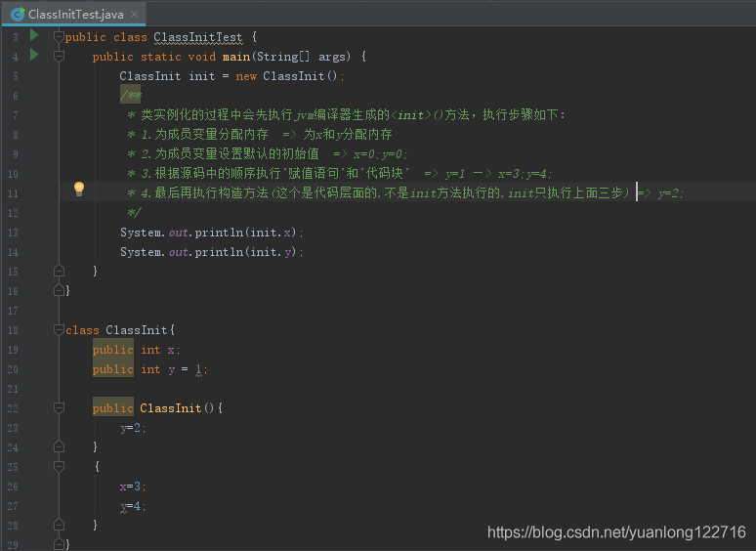Click the 'x=3' assignment on line 26

(132, 487)
